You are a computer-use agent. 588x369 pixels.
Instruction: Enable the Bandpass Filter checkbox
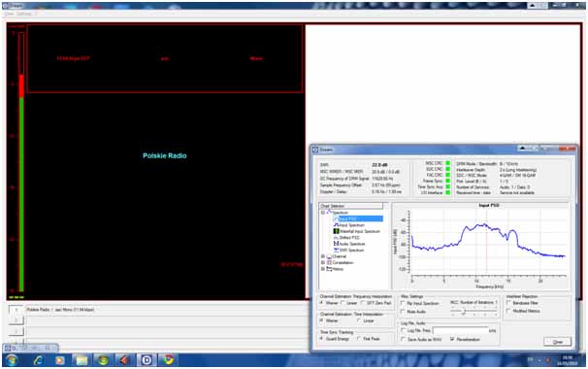coord(508,303)
